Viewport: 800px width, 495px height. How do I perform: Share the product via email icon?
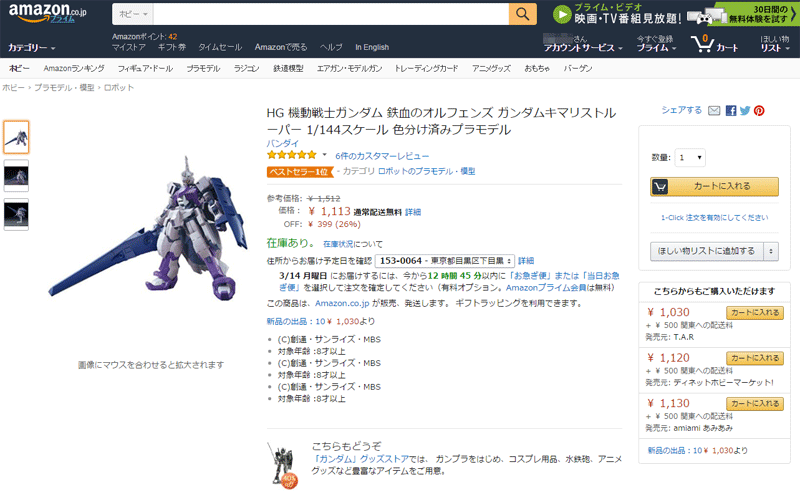[714, 111]
